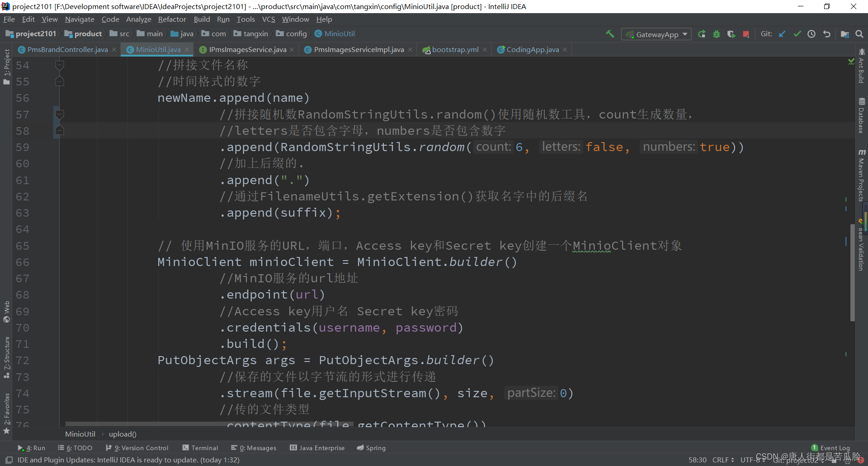Click the editor vertical scrollbar thumb
868x466 pixels.
pos(853,272)
